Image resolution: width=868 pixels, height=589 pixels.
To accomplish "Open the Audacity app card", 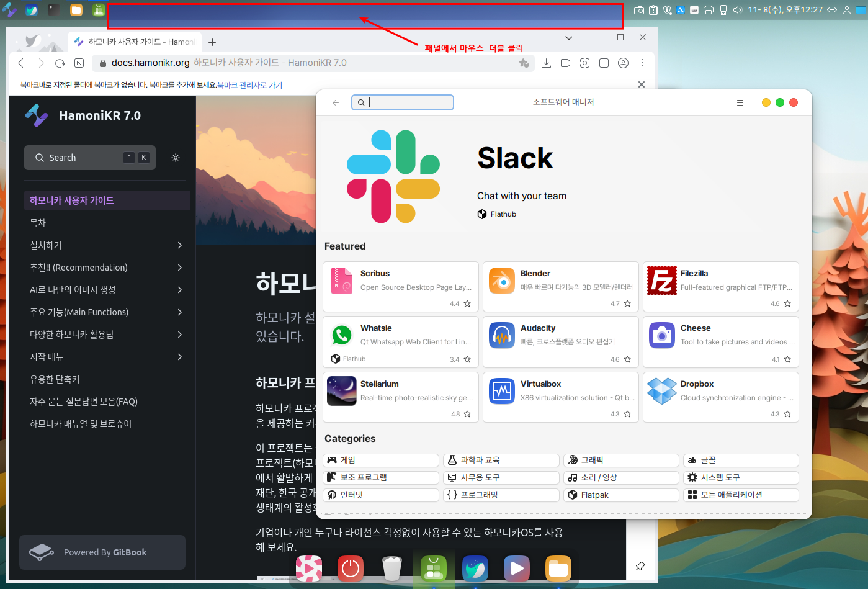I will pyautogui.click(x=561, y=342).
